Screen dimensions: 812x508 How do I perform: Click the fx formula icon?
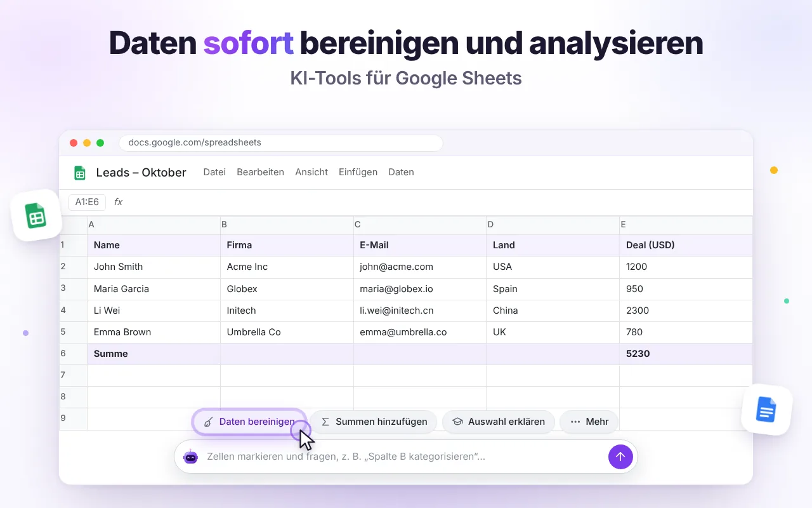tap(118, 202)
